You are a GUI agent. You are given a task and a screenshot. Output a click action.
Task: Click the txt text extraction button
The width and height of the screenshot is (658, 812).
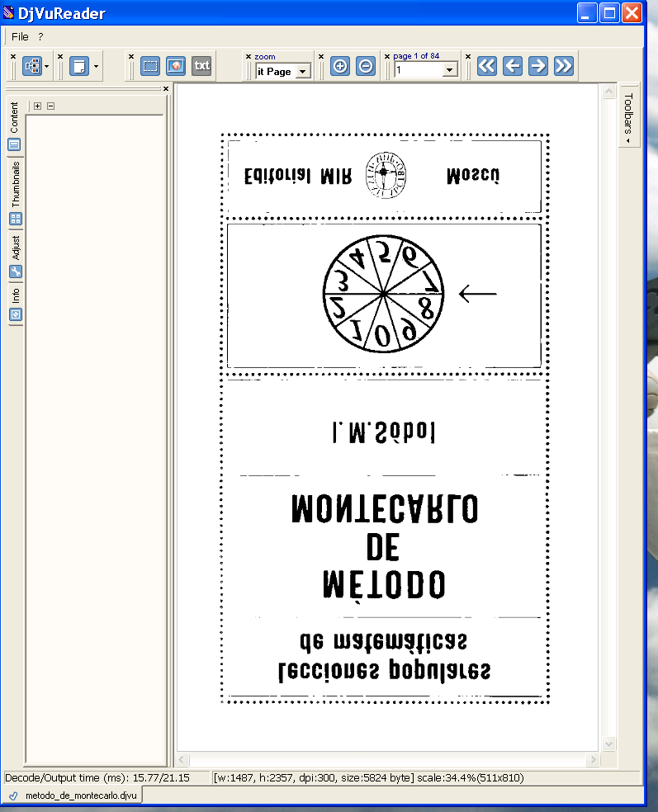tap(201, 66)
